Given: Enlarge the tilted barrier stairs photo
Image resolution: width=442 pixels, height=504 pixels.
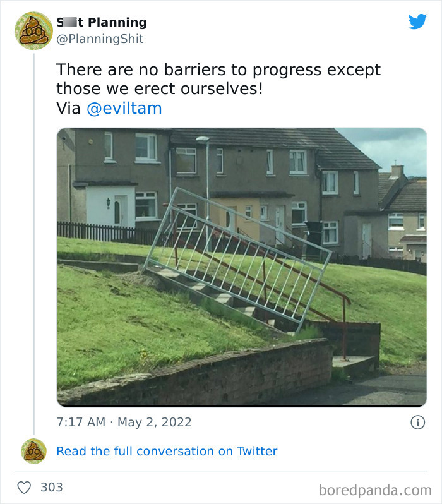Looking at the screenshot, I should pyautogui.click(x=242, y=267).
